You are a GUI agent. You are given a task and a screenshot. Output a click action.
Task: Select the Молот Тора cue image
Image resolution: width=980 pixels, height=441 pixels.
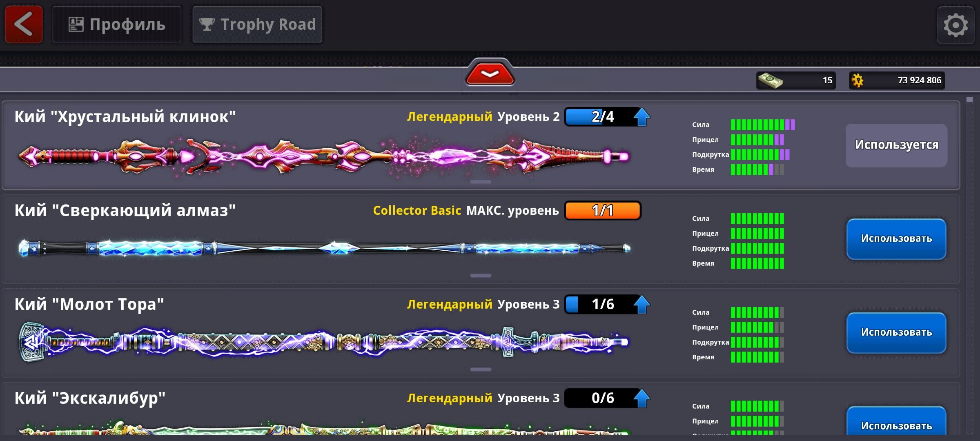(x=324, y=342)
